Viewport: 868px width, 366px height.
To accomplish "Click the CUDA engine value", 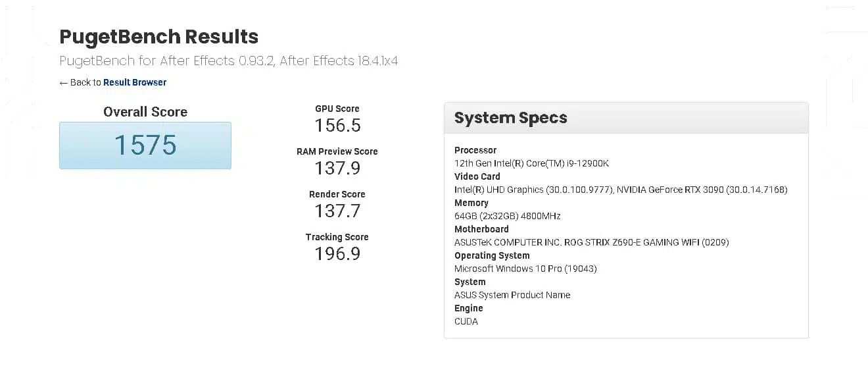I will (466, 321).
